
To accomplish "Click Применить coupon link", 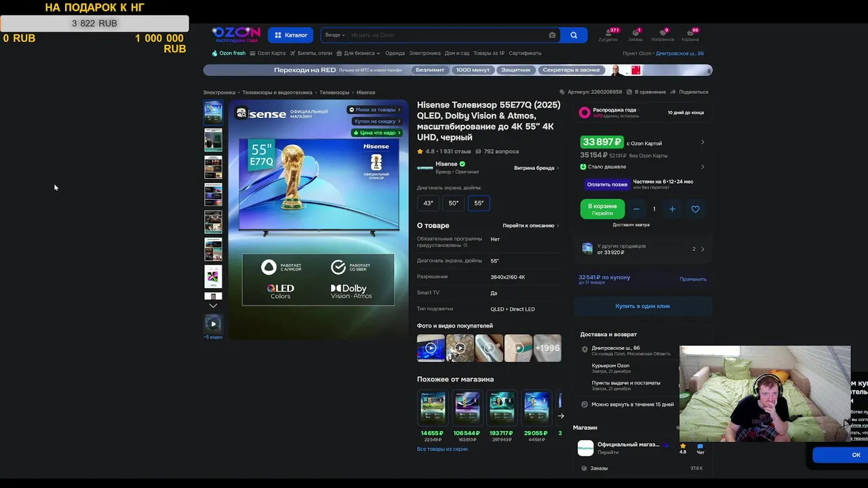I will point(693,279).
